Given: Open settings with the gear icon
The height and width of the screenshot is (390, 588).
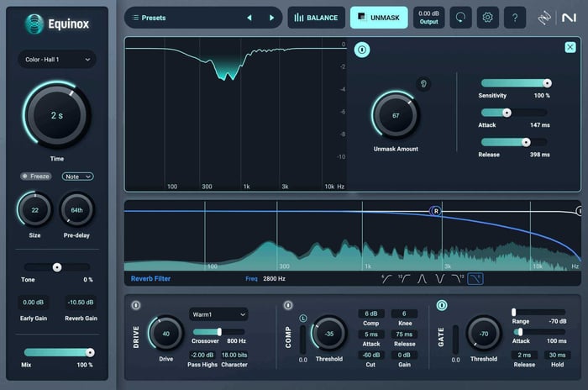Looking at the screenshot, I should click(x=487, y=18).
